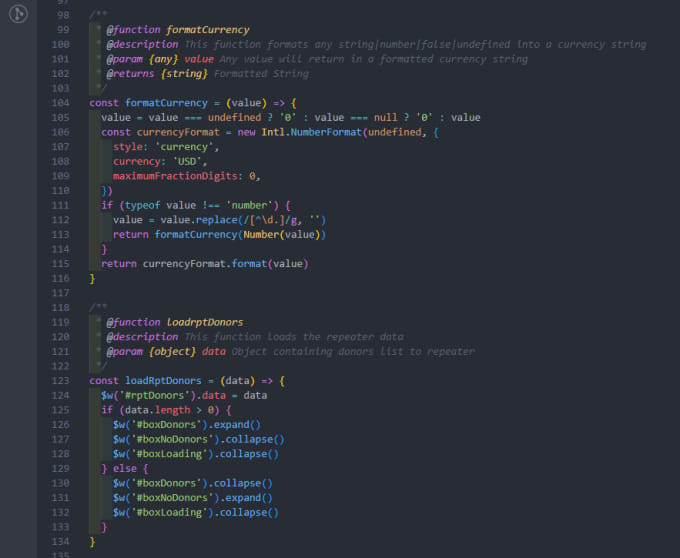
Task: Click 'Number(value)' on line 113
Action: point(281,235)
